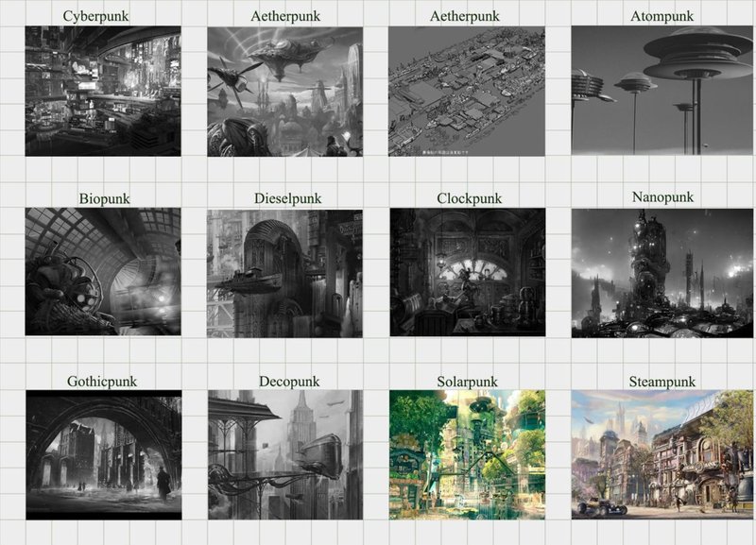Viewport: 756px width, 545px height.
Task: Click the Cyberpunk city thumbnail image
Action: [102, 91]
